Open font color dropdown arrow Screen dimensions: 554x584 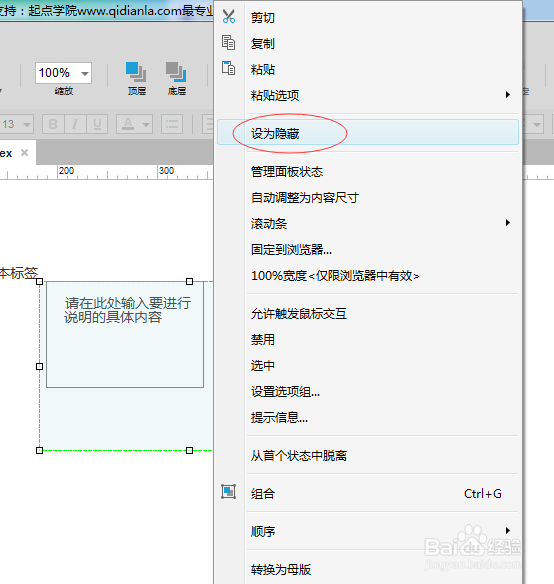[146, 124]
